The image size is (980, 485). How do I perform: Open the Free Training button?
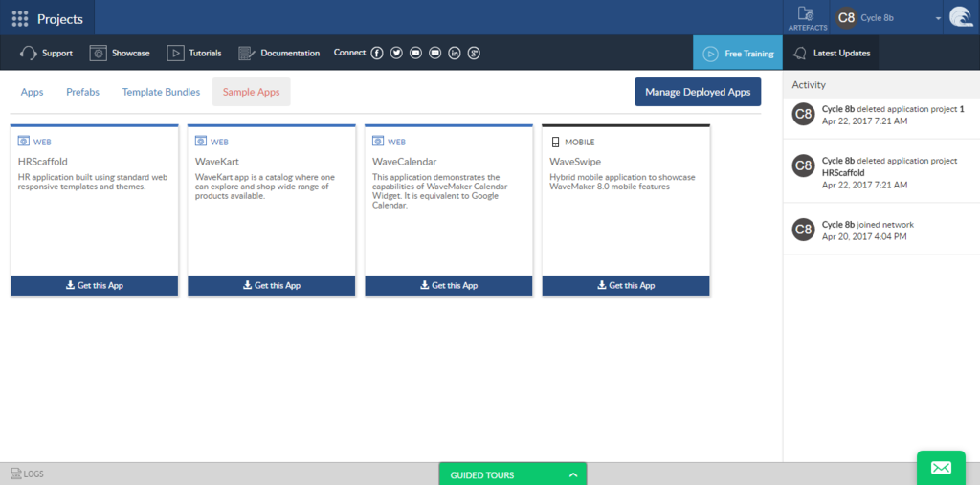pyautogui.click(x=738, y=54)
